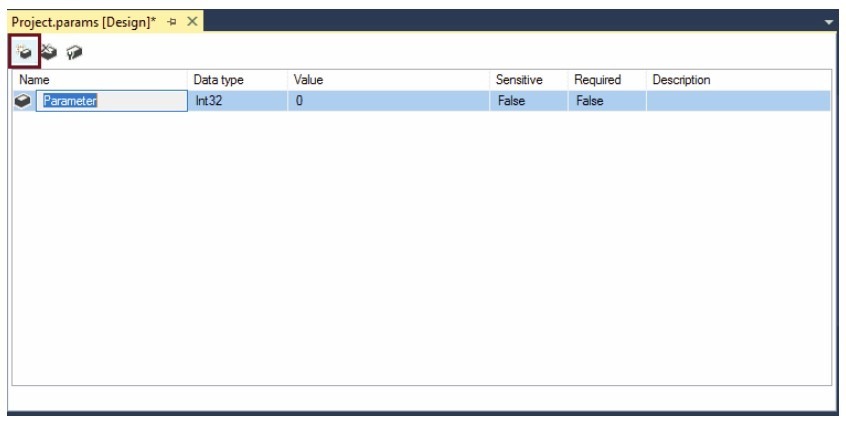Screen dimensions: 846x422
Task: Click the Delete Parameter toolbar icon
Action: coord(48,50)
